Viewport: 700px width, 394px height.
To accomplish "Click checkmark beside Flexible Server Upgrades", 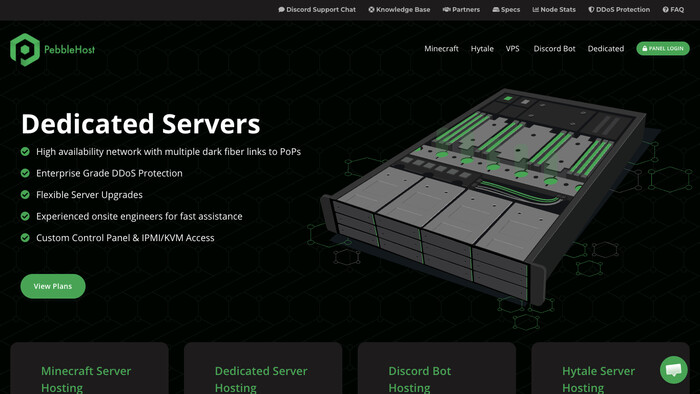I will (25, 195).
